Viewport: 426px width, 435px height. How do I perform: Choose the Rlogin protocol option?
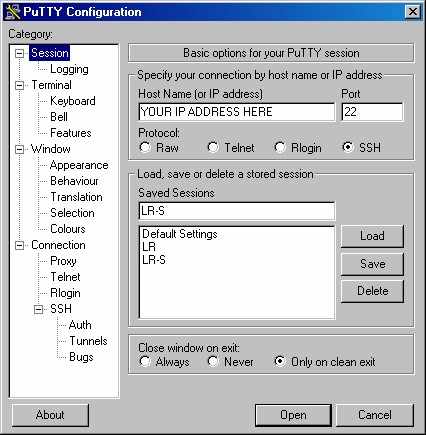279,147
